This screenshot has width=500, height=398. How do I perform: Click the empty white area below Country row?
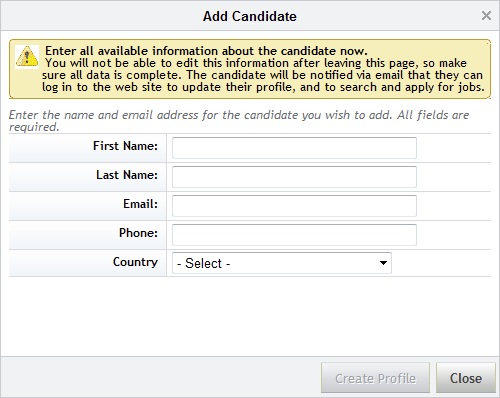tap(250, 316)
